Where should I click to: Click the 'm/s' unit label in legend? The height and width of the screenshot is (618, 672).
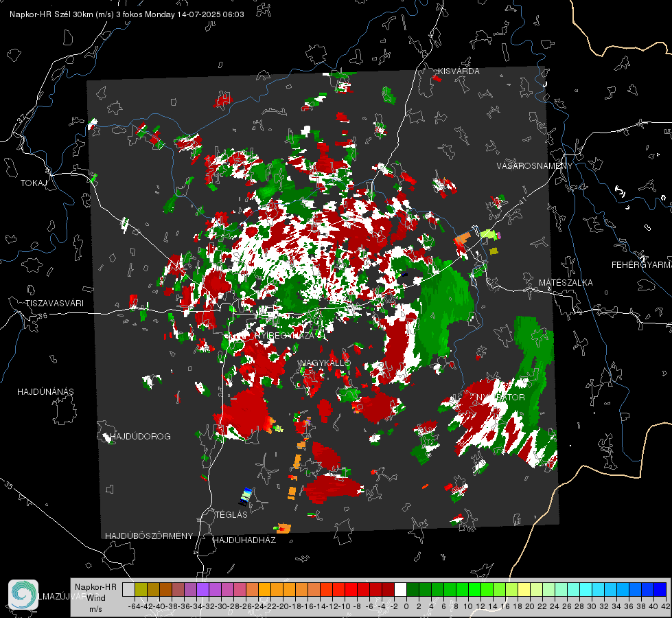[x=95, y=609]
